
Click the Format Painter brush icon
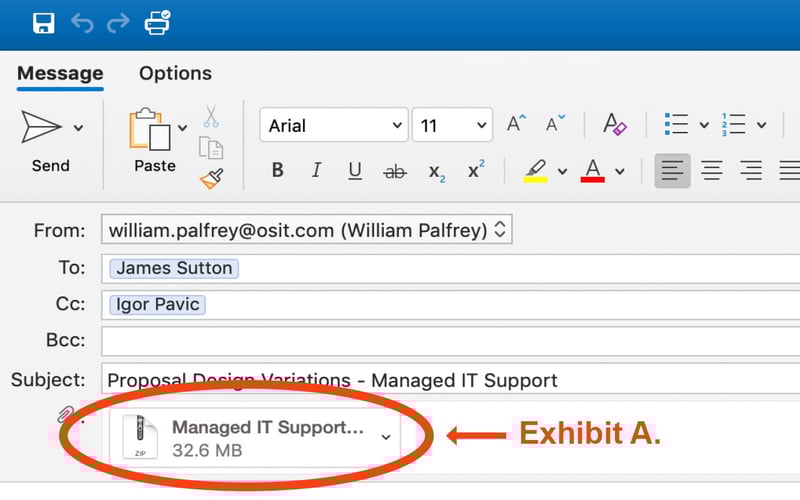(x=212, y=179)
